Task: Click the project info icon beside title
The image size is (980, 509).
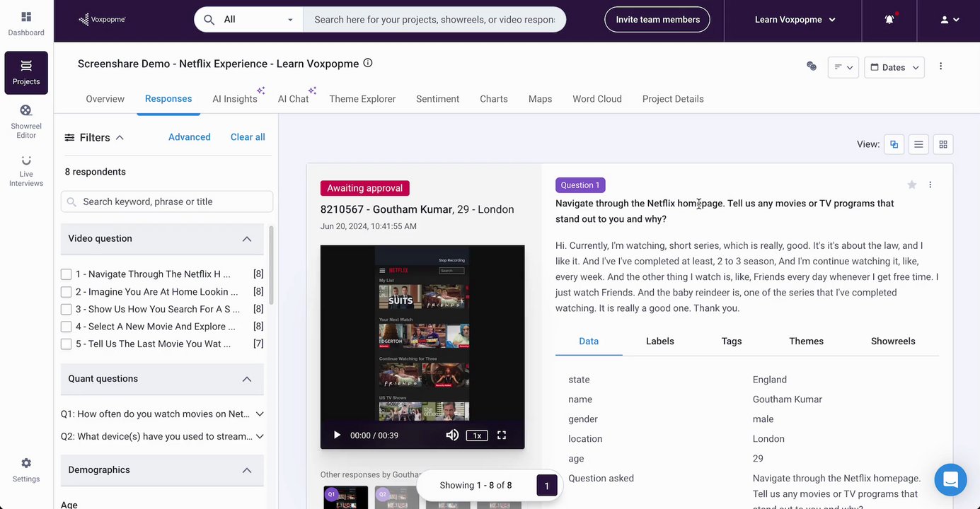Action: (x=368, y=63)
